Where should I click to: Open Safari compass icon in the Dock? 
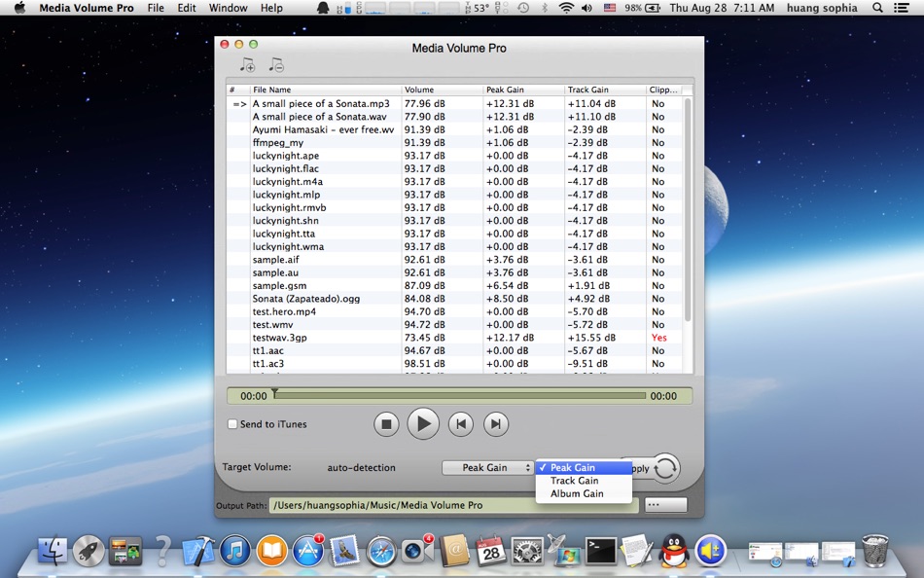[x=381, y=552]
